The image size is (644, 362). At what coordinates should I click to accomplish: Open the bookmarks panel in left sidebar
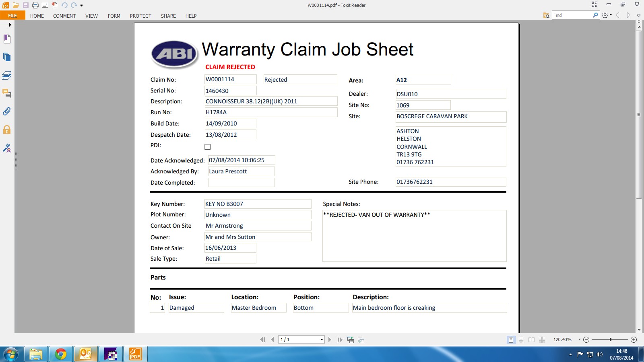7,39
